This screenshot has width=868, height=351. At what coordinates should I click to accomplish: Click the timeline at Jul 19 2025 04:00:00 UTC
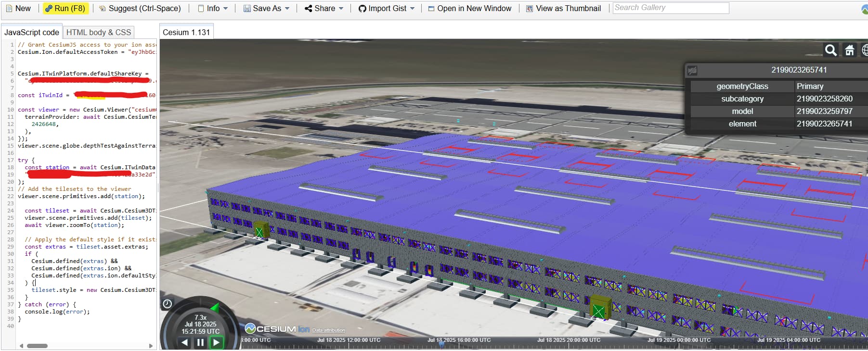pos(789,340)
